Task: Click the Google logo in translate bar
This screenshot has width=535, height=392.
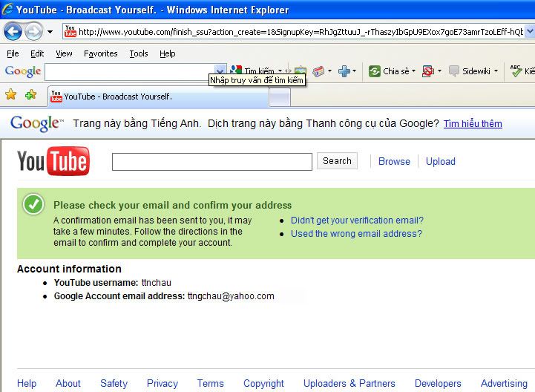Action: coord(36,123)
